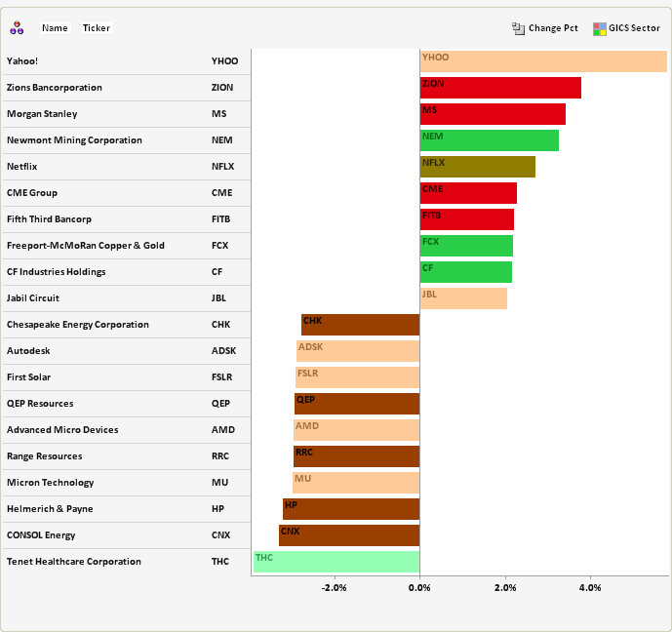
Task: Click the Range Resources row label
Action: (44, 455)
